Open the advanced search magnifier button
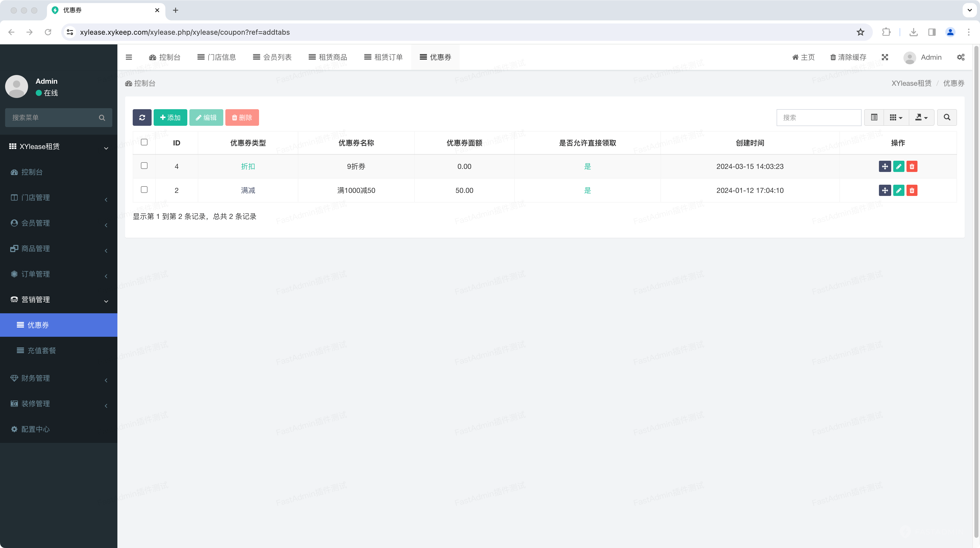Viewport: 980px width, 548px height. point(947,118)
